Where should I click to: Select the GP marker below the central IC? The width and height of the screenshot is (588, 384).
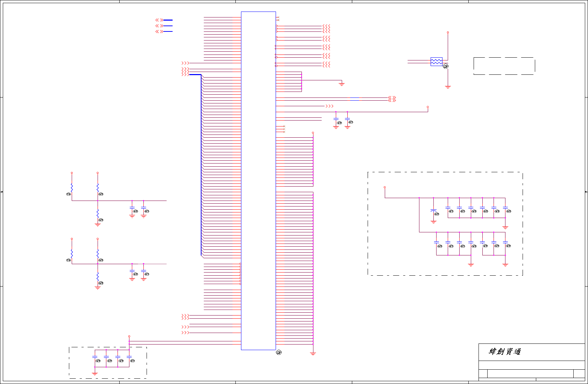279,353
